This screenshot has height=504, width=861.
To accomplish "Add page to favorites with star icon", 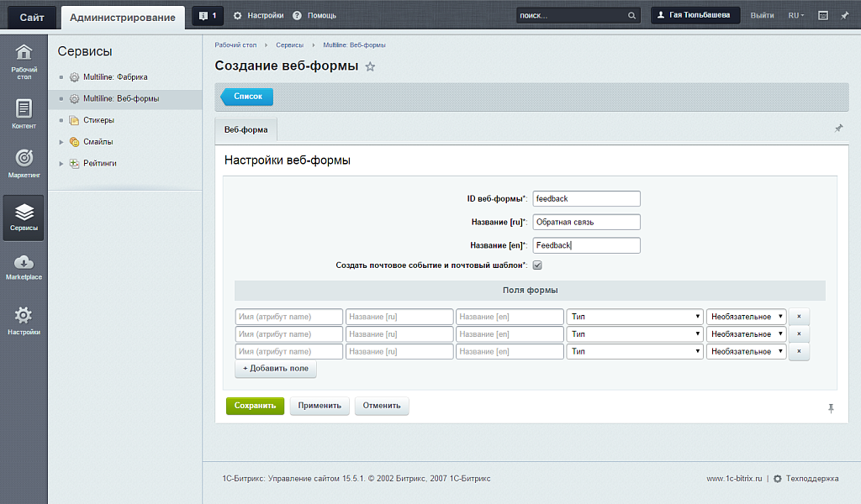I will click(x=370, y=66).
